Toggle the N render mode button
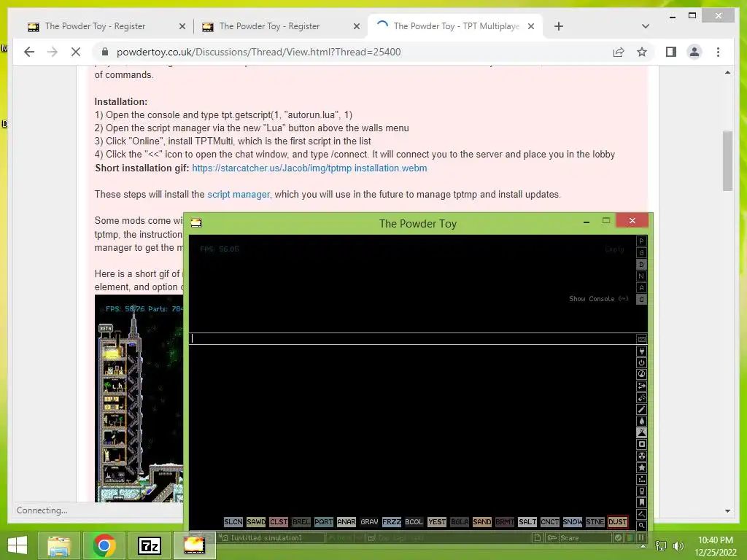The height and width of the screenshot is (560, 747). [641, 276]
